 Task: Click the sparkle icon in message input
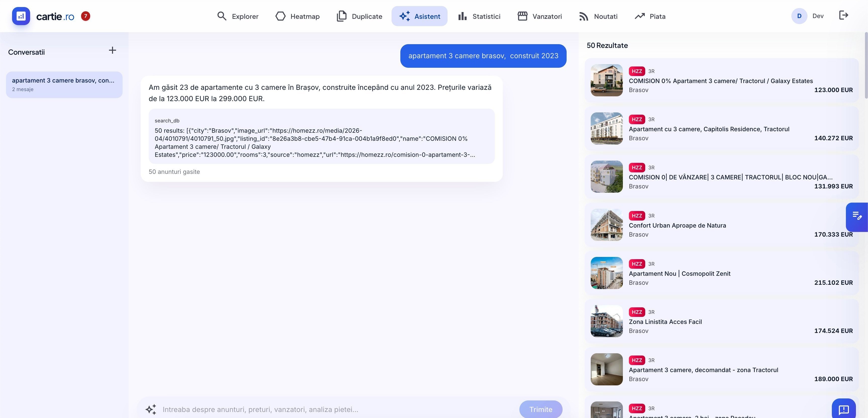(x=151, y=409)
